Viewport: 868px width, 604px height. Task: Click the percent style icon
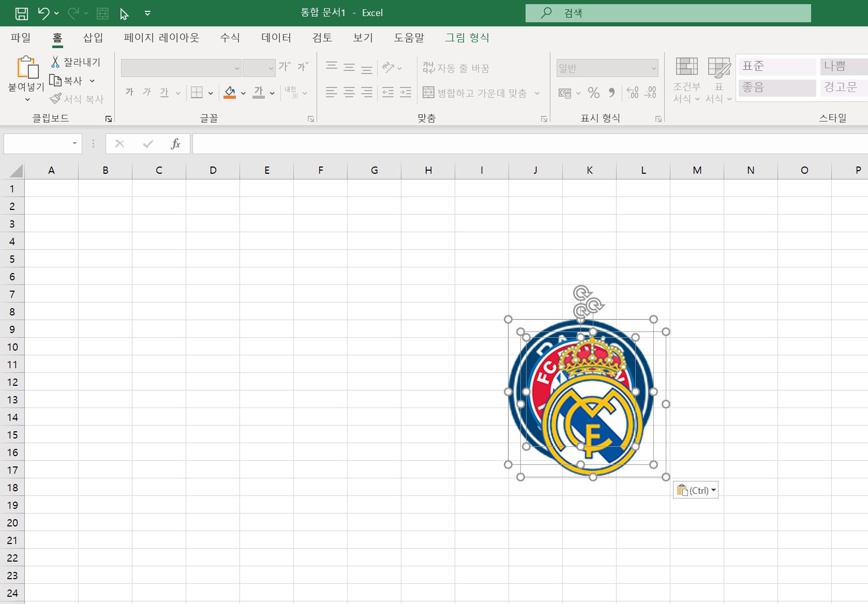tap(594, 93)
